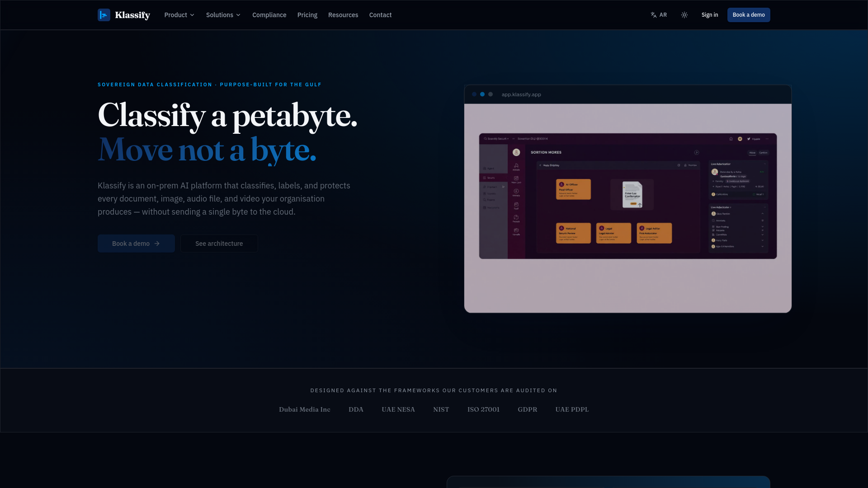868x488 pixels.
Task: Click the orange AI Officer card in preview
Action: tap(573, 189)
